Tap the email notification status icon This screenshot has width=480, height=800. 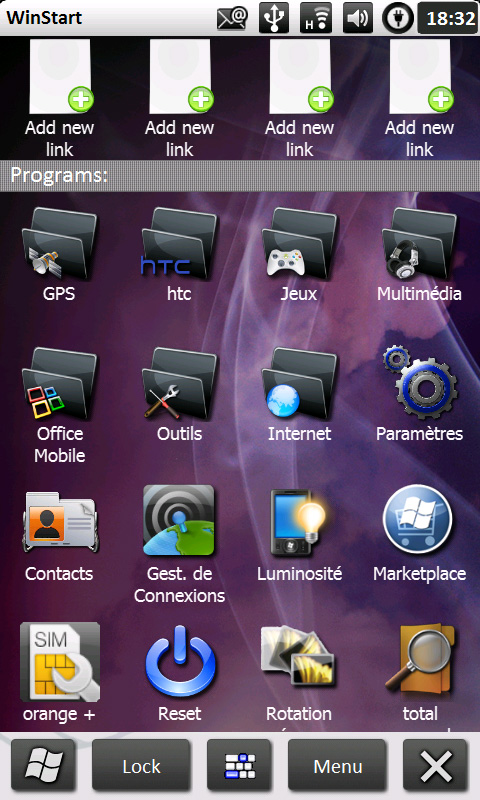pyautogui.click(x=232, y=18)
